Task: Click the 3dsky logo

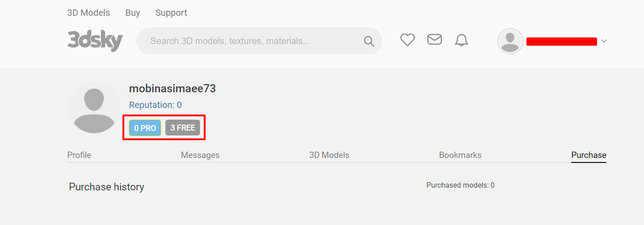Action: [95, 41]
